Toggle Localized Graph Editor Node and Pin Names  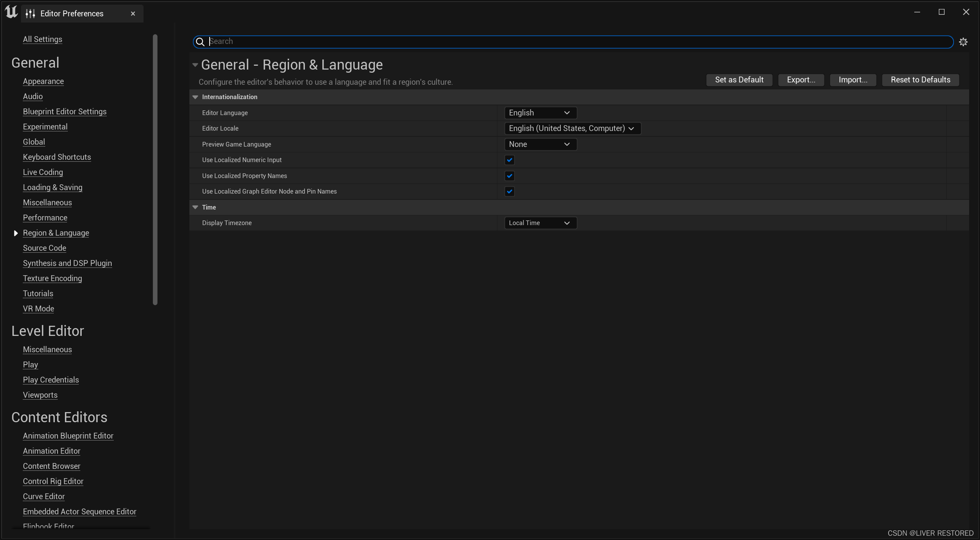point(509,191)
